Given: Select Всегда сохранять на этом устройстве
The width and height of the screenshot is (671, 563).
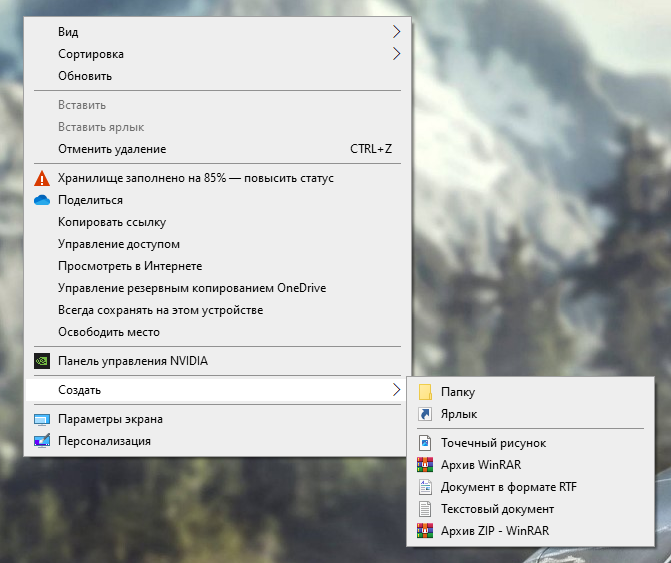Looking at the screenshot, I should point(217,310).
